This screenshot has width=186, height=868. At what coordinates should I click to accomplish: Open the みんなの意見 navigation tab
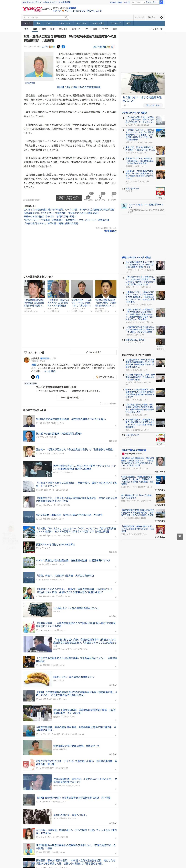click(98, 24)
